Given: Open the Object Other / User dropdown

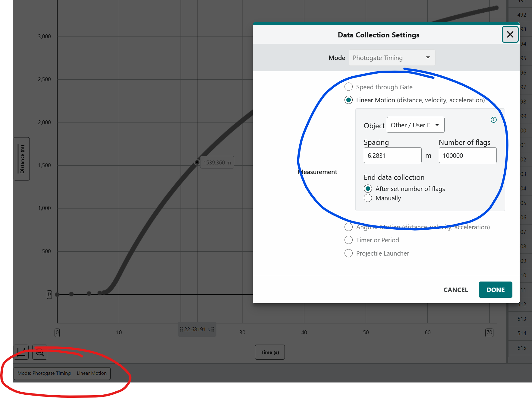Looking at the screenshot, I should tap(415, 125).
